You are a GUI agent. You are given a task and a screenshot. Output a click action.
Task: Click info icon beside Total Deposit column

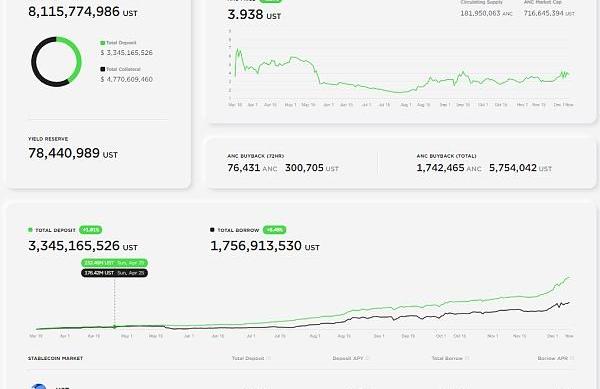coord(269,358)
